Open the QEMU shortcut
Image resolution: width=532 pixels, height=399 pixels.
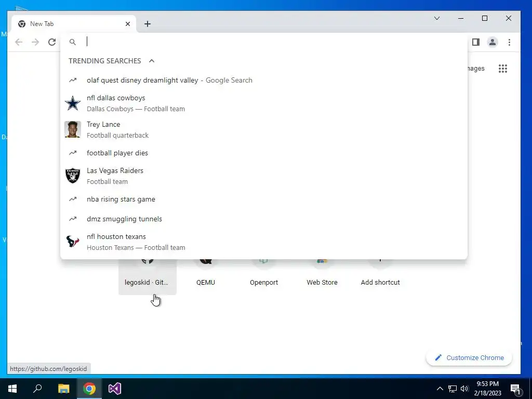pos(206,276)
